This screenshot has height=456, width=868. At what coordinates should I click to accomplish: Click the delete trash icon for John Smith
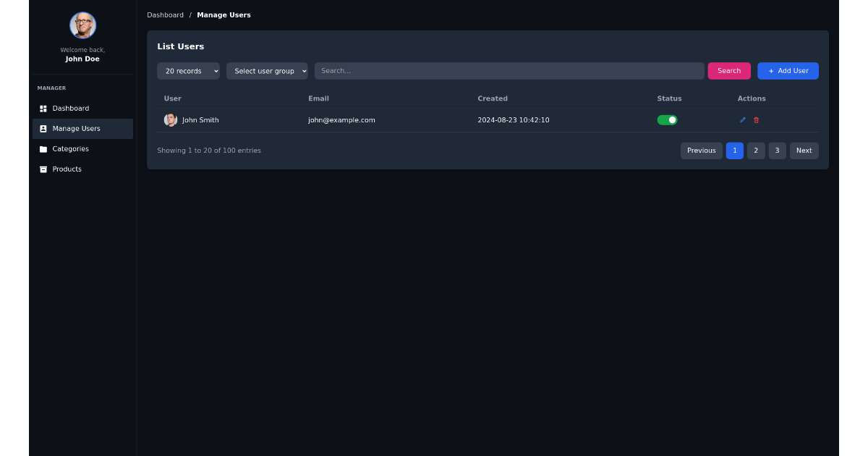tap(756, 120)
